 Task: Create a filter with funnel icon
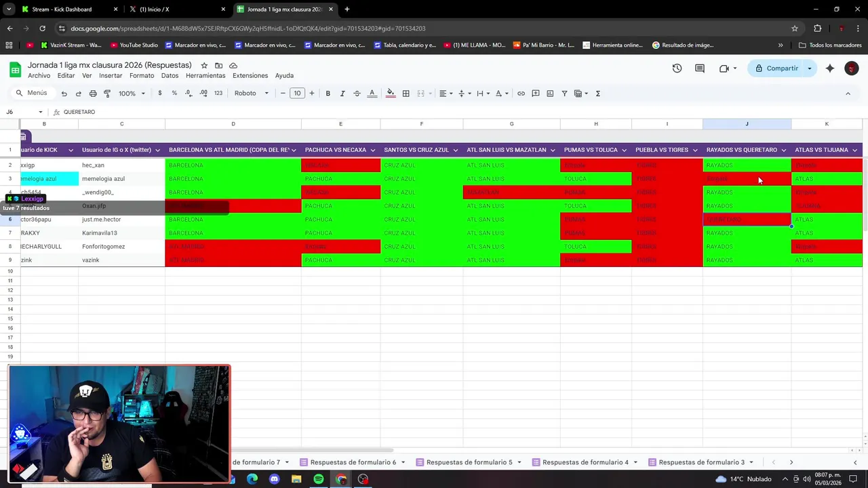(x=564, y=94)
